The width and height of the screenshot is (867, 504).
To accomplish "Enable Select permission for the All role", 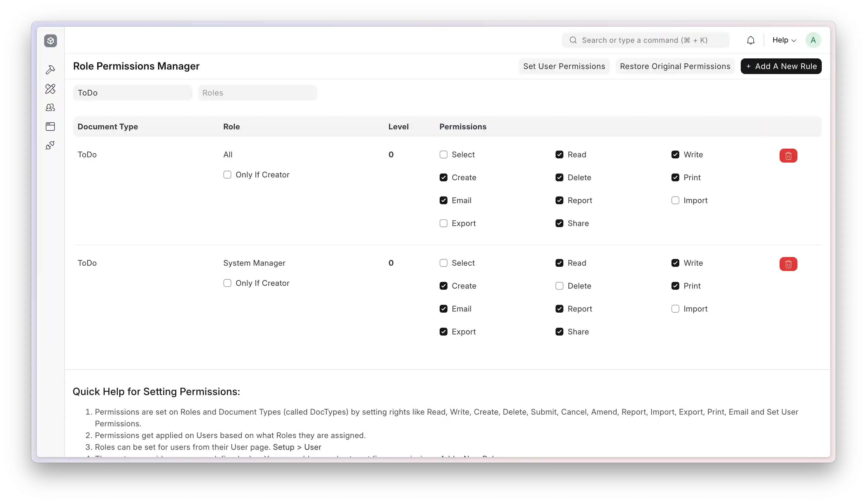I will (443, 154).
